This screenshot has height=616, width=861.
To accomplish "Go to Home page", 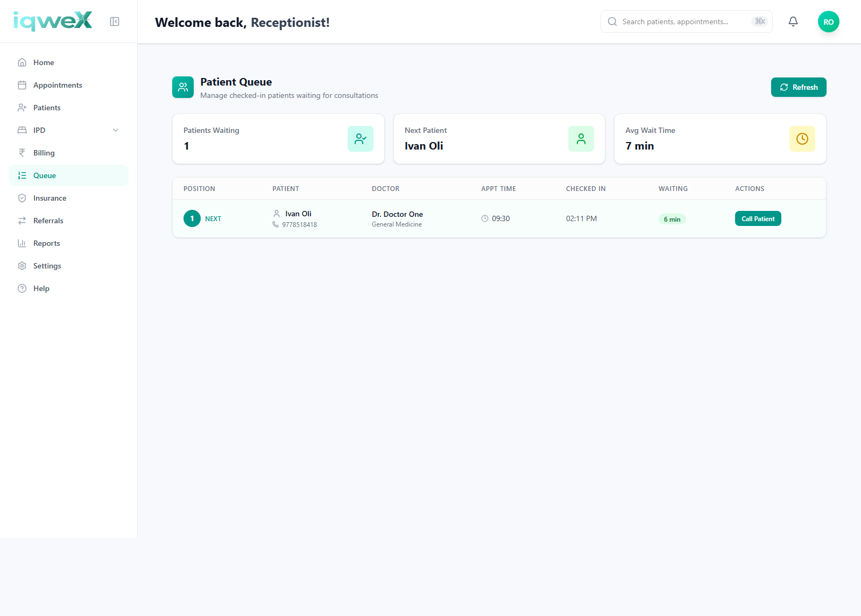I will coord(69,62).
